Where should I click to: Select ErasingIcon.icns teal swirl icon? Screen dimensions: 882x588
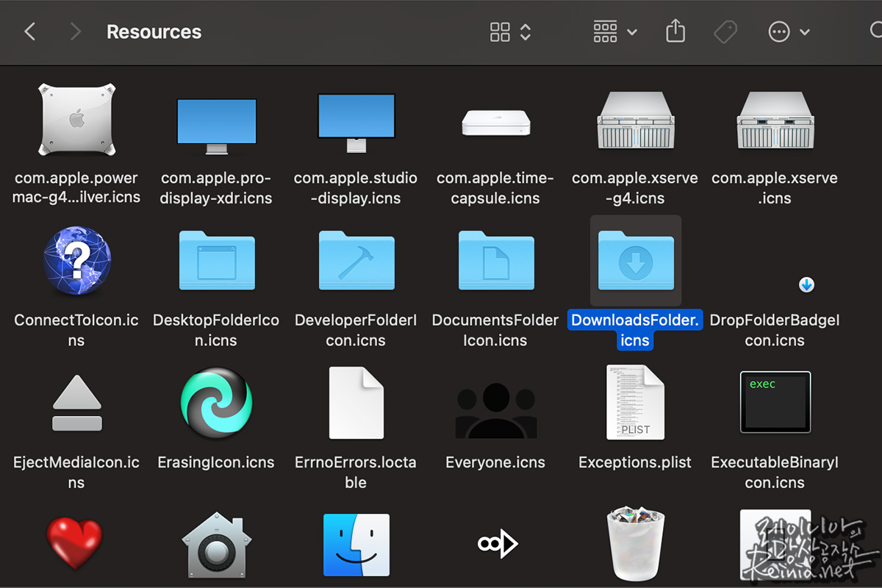click(x=216, y=403)
